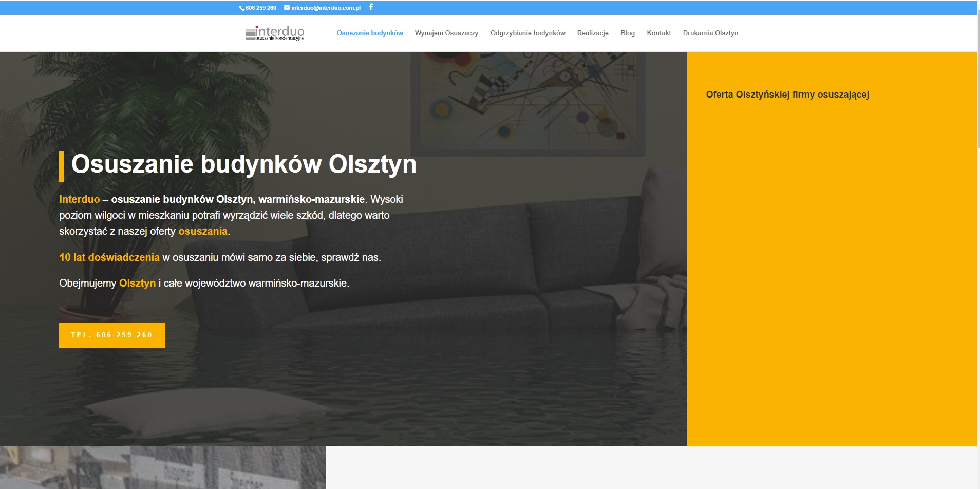Open the Osuszanie budynków menu item
The height and width of the screenshot is (489, 980).
[370, 33]
